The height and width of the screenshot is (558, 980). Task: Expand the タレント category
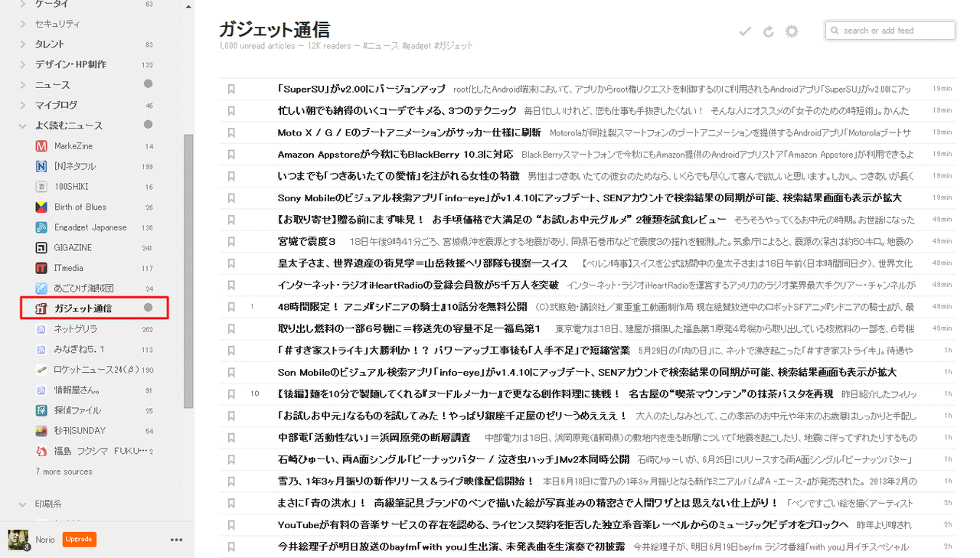(23, 44)
